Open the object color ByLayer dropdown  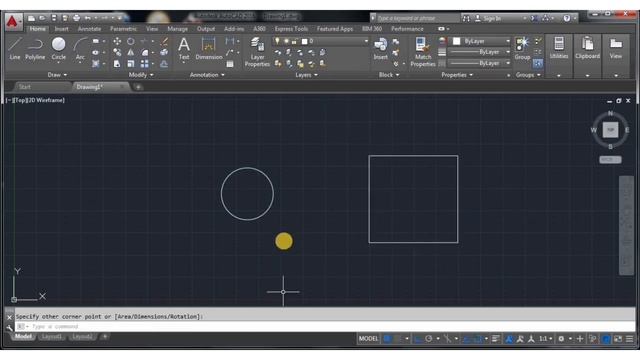coord(482,41)
